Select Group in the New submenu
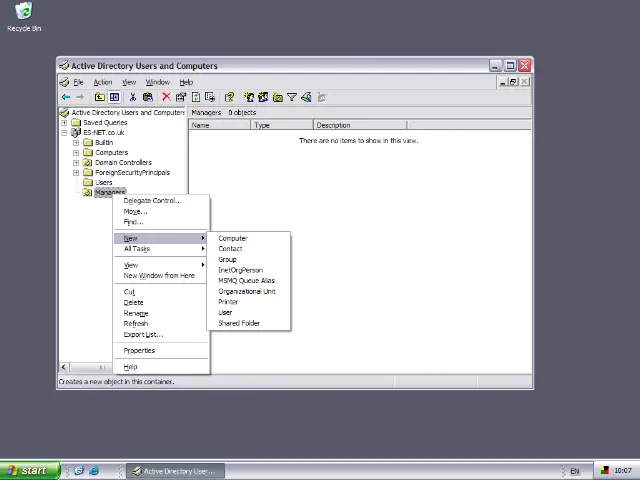 (x=249, y=259)
